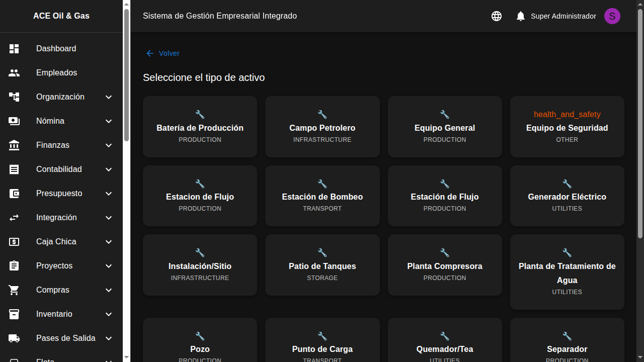Open the Integración menu item
Image resolution: width=644 pixels, height=362 pixels.
click(x=56, y=218)
